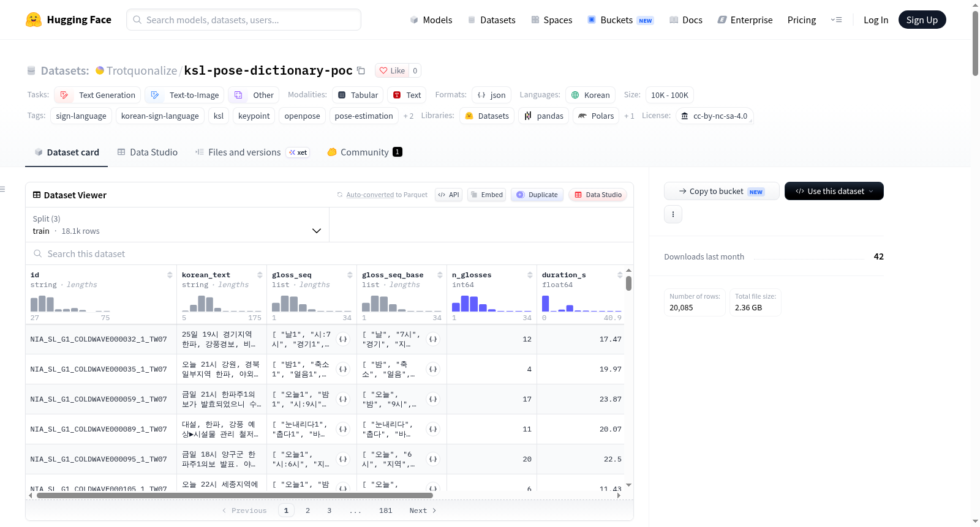The height and width of the screenshot is (527, 980).
Task: Click the Sign Up button
Action: [922, 20]
